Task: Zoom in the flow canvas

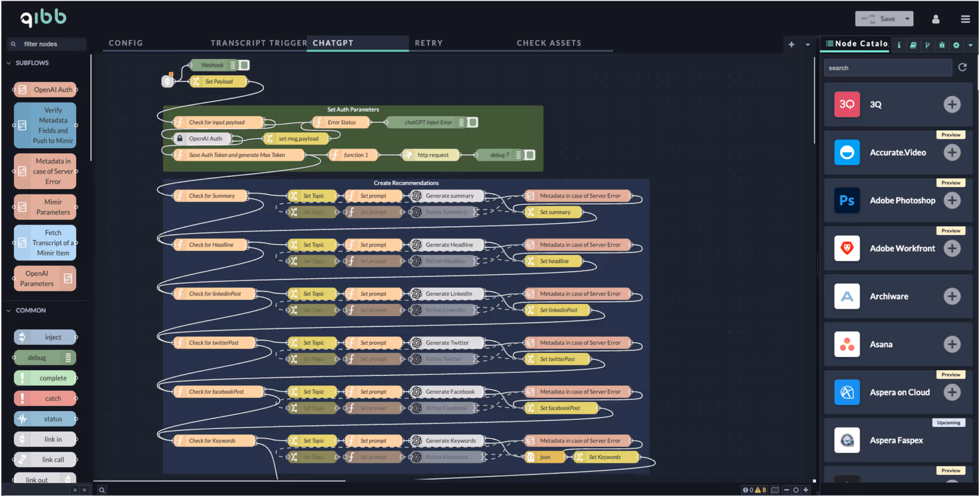Action: coord(806,490)
